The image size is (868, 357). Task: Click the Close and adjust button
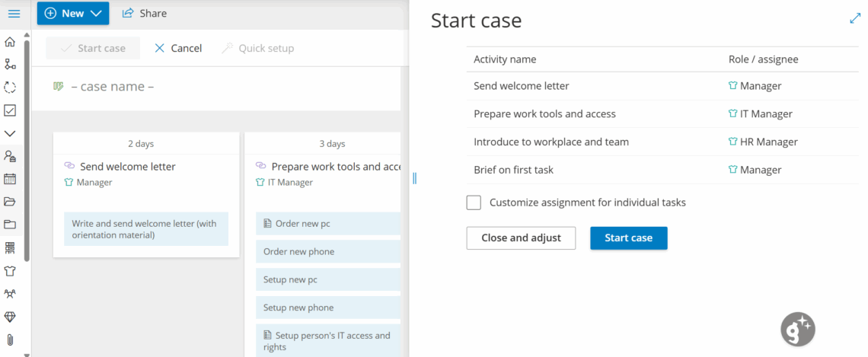coord(521,238)
